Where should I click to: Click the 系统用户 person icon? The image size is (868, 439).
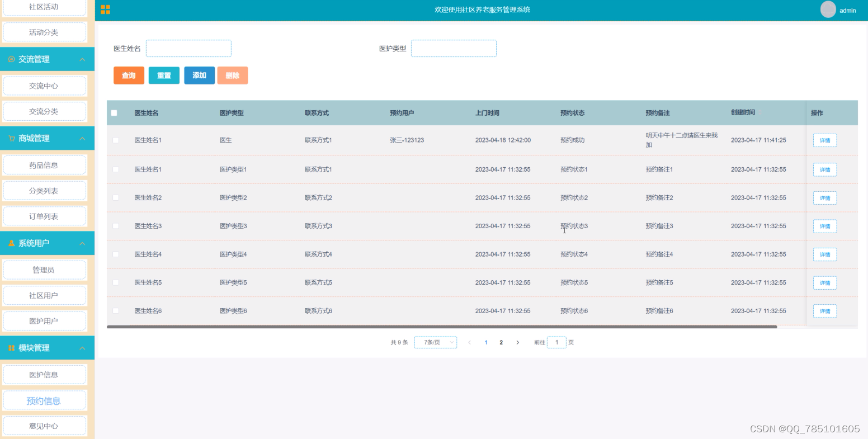point(12,243)
